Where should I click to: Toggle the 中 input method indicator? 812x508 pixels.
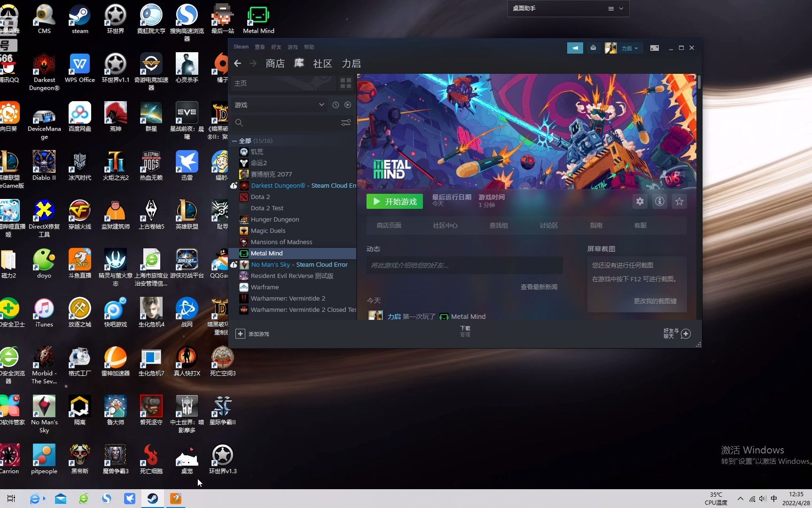(x=774, y=499)
